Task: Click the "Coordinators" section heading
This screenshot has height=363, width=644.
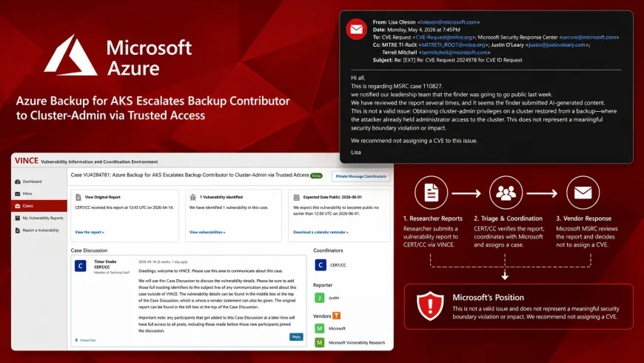Action: 328,250
